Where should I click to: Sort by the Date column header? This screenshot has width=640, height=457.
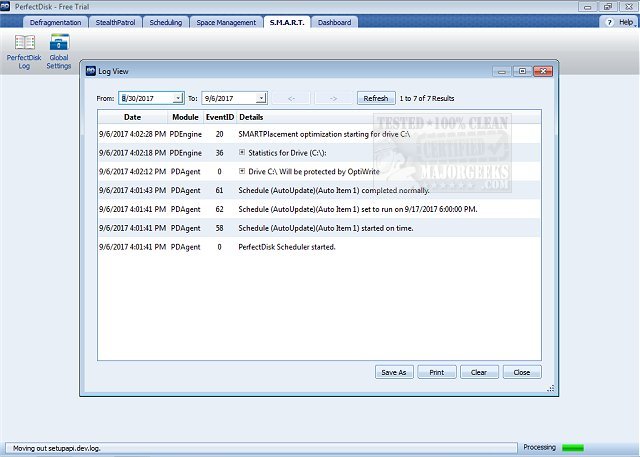[133, 117]
